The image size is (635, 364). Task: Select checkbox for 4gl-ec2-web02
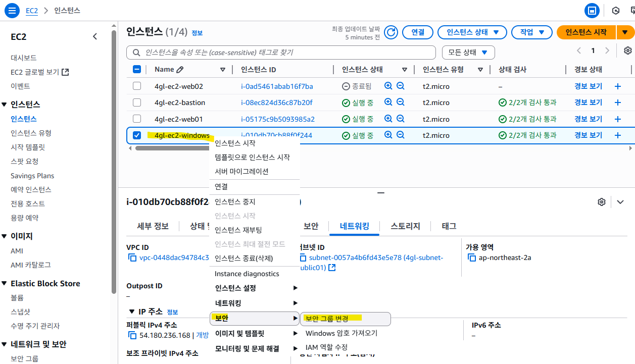[137, 86]
